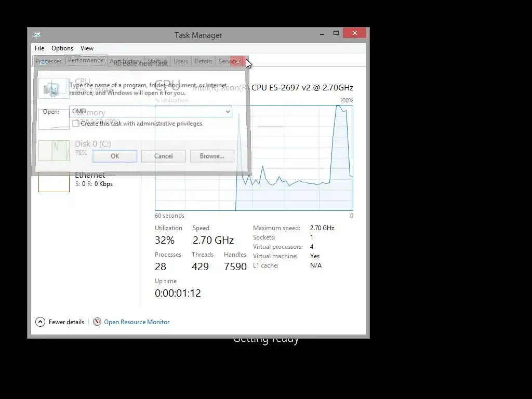Image resolution: width=532 pixels, height=399 pixels.
Task: Enable administrative privileges checkbox
Action: (x=76, y=124)
